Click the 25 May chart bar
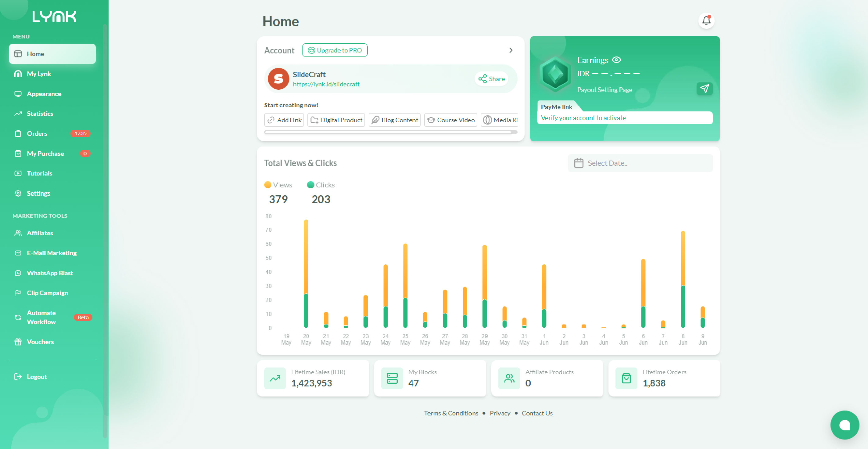The image size is (868, 449). tap(405, 286)
